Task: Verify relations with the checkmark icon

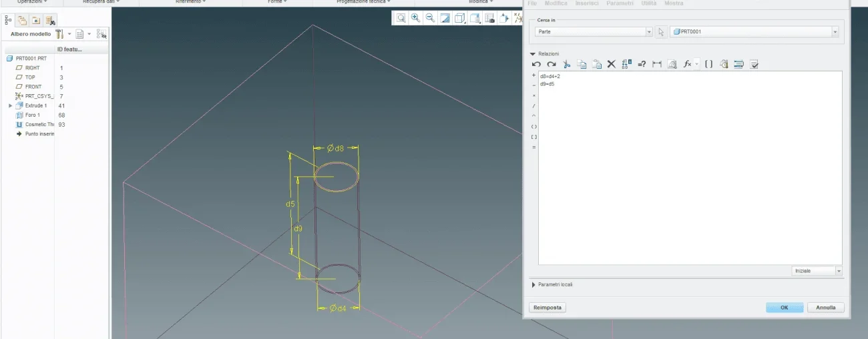Action: 754,64
